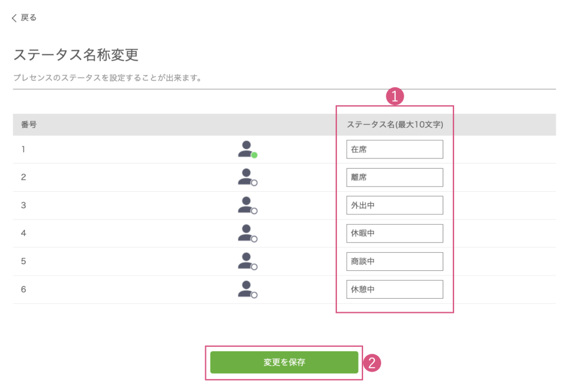579x392 pixels.
Task: Focus the 離席 status name field
Action: (394, 178)
